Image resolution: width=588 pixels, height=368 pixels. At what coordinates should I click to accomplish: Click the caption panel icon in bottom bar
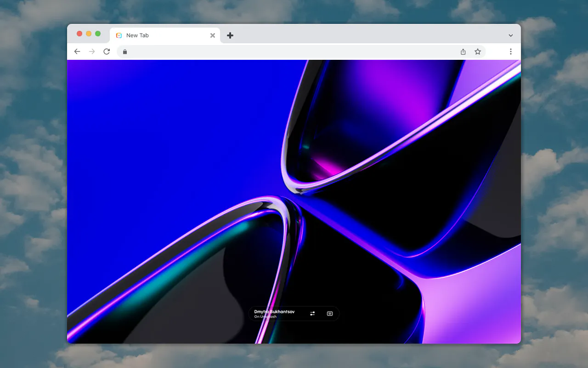330,314
